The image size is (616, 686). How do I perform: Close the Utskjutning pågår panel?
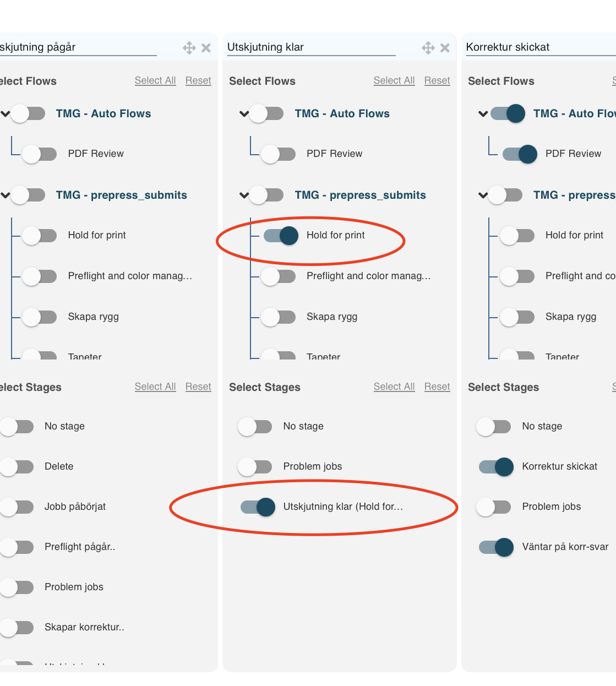(x=206, y=48)
